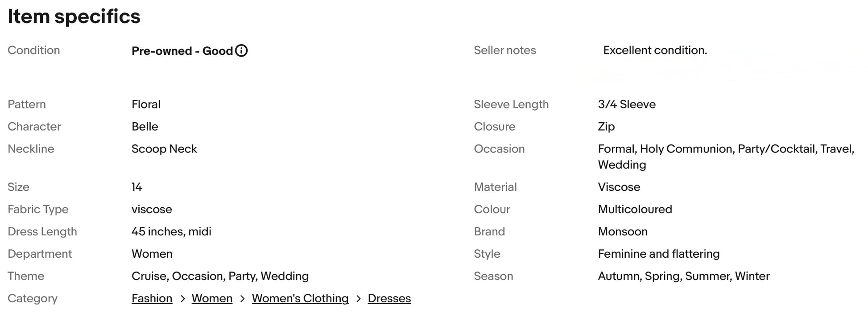Open the Fashion category link

pos(152,298)
